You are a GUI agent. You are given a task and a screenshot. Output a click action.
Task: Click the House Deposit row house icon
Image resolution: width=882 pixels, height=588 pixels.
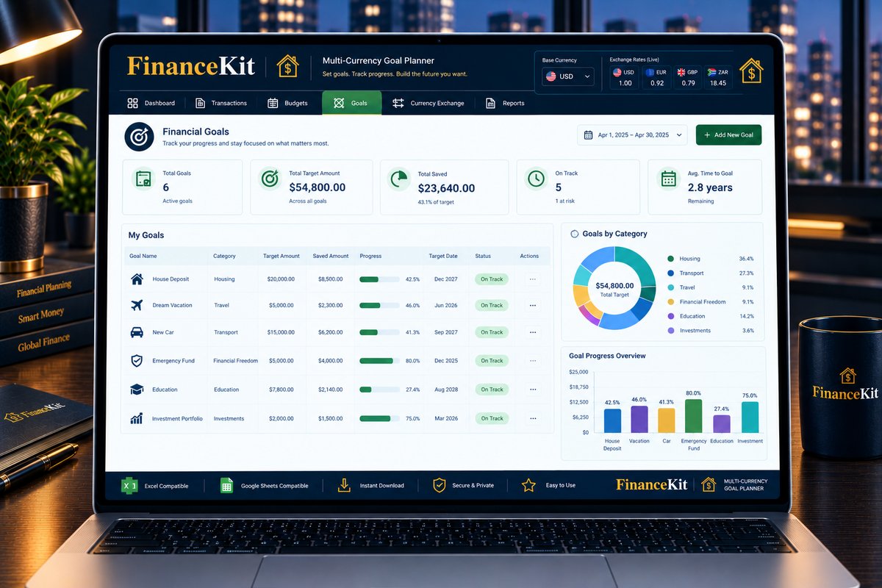137,279
